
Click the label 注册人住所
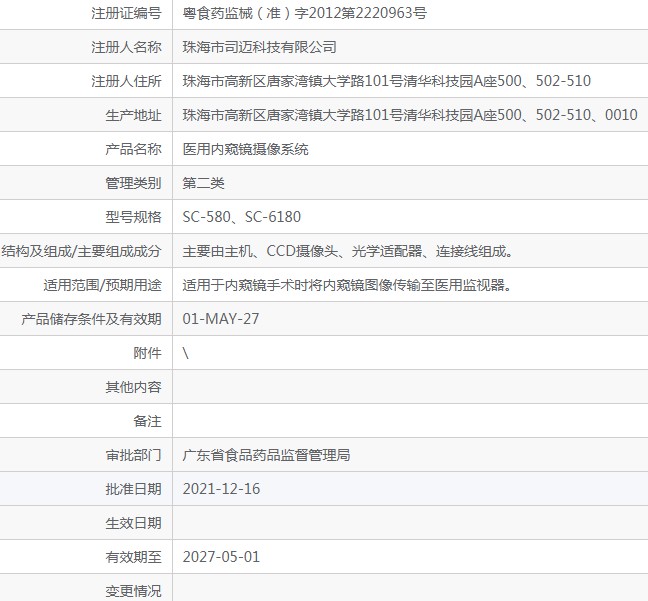pos(126,81)
